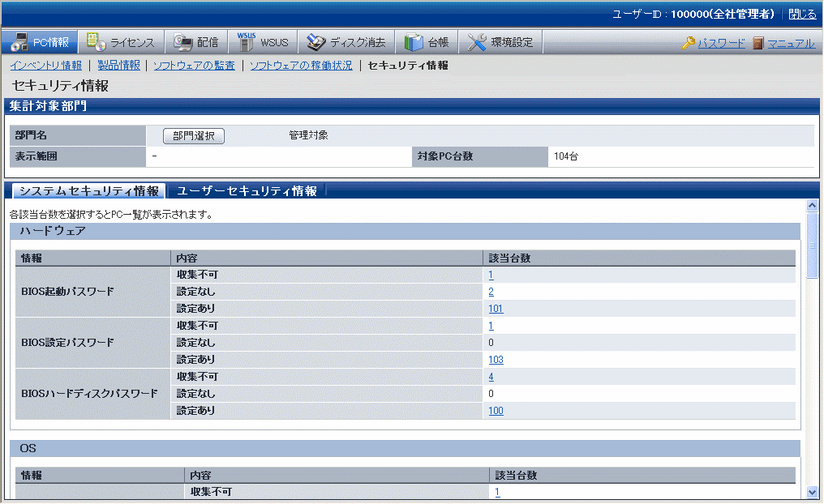
Task: Click the セキュリティ情報 breadcrumb text
Action: 408,66
